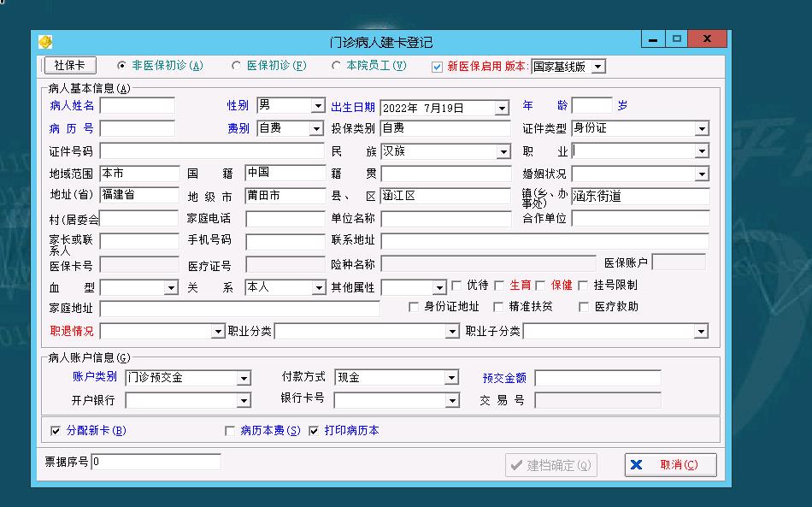Toggle the 病历本费(S) checkbox

click(230, 431)
